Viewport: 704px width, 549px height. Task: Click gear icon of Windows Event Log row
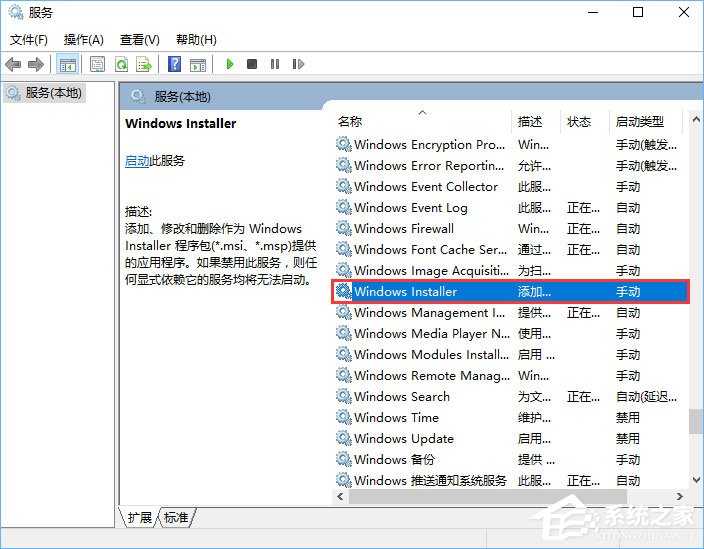(343, 207)
